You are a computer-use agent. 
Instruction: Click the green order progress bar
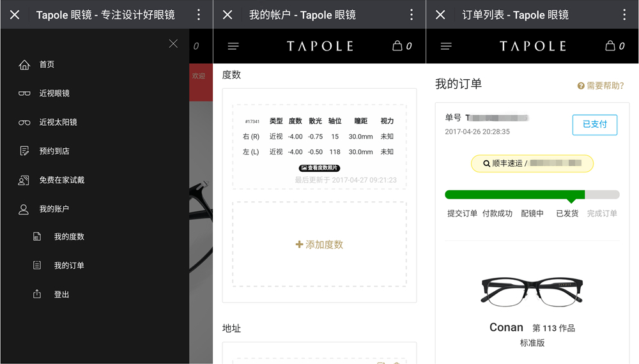point(532,195)
